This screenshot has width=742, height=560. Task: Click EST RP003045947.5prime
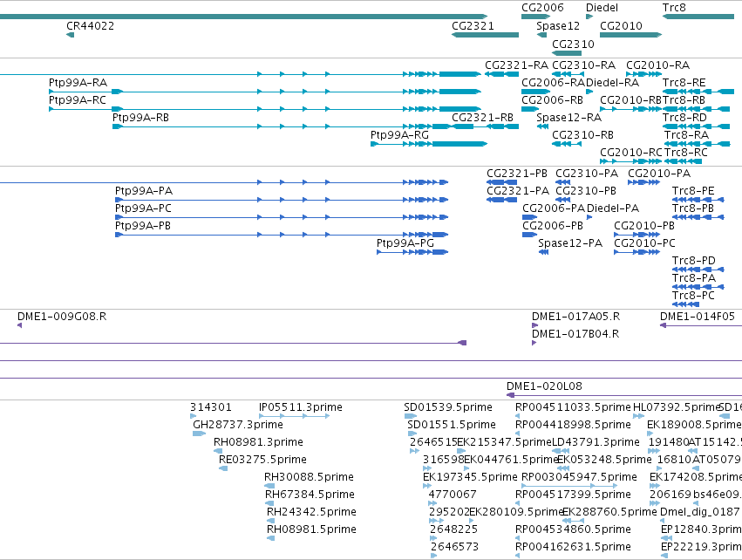click(579, 477)
